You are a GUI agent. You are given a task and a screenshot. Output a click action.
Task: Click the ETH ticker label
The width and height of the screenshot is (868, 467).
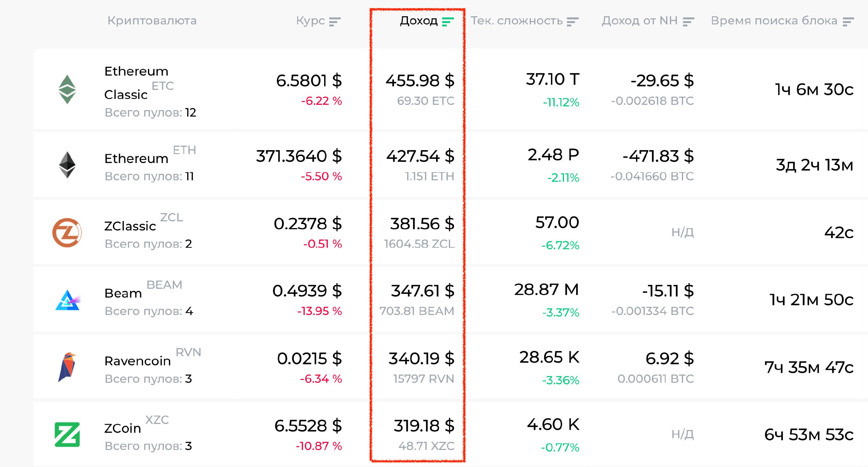[x=184, y=150]
